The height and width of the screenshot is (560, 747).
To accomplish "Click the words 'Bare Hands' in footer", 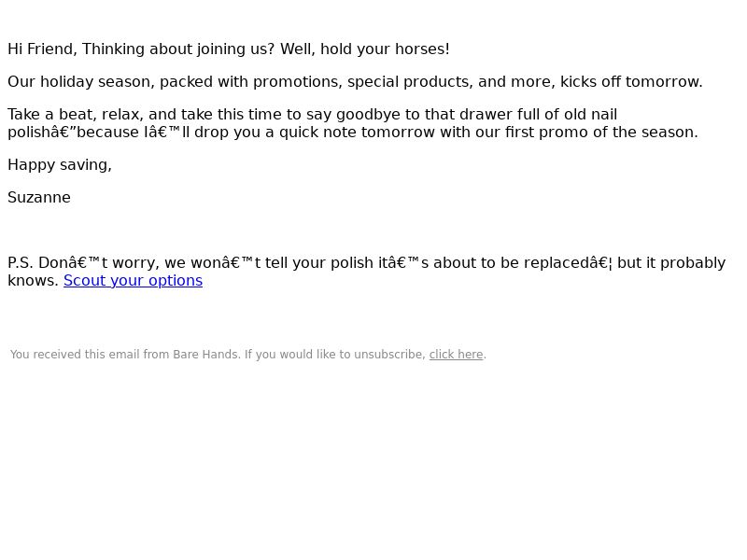I will pos(205,355).
